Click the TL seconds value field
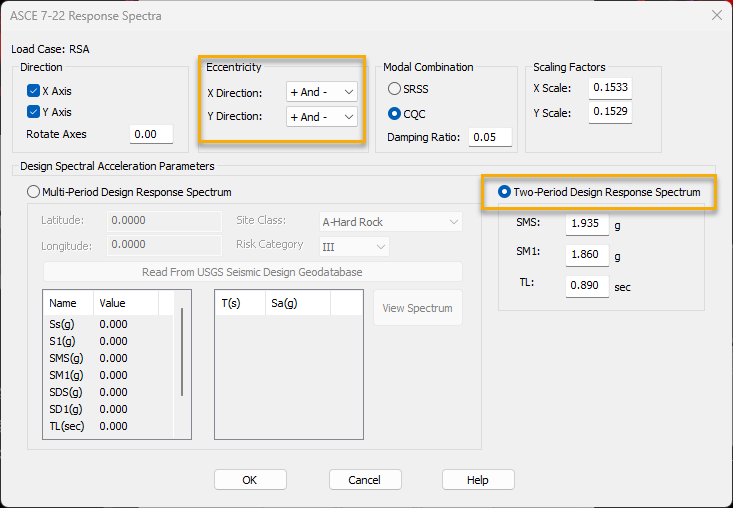Screen dimensions: 733x508 tap(587, 286)
